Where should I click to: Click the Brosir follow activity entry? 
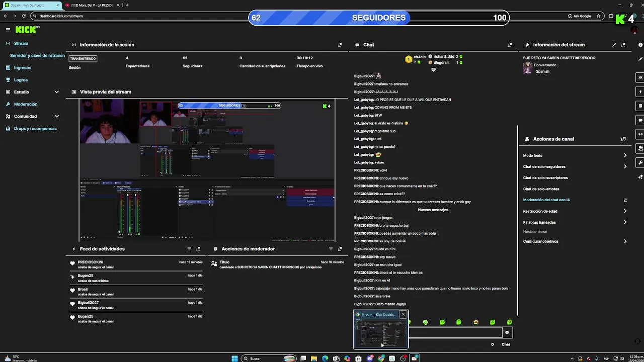click(136, 292)
